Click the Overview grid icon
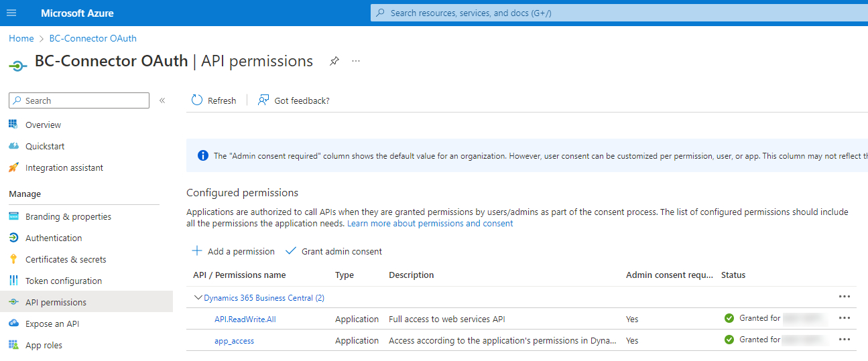This screenshot has height=361, width=868. click(13, 125)
